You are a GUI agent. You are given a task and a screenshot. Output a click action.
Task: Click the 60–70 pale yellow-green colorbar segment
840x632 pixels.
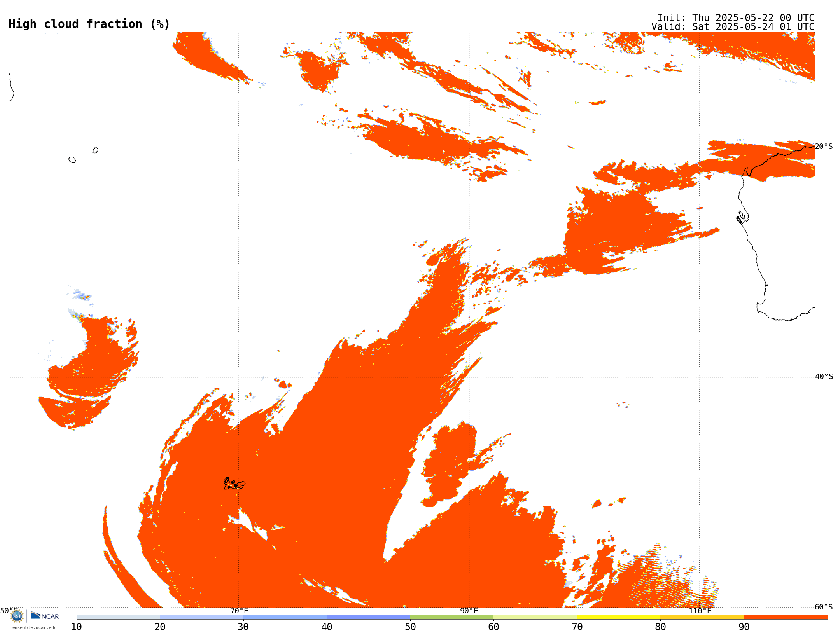pos(535,617)
